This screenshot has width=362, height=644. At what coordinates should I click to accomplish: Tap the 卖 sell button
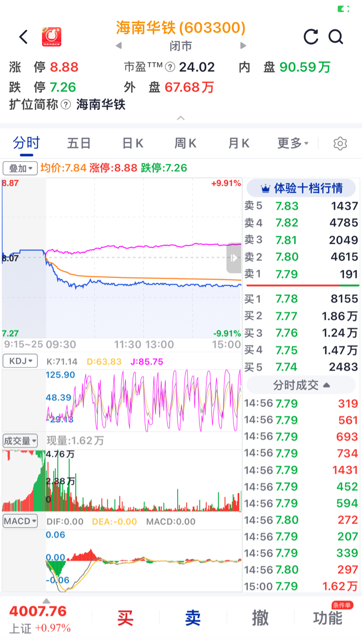coord(193,618)
